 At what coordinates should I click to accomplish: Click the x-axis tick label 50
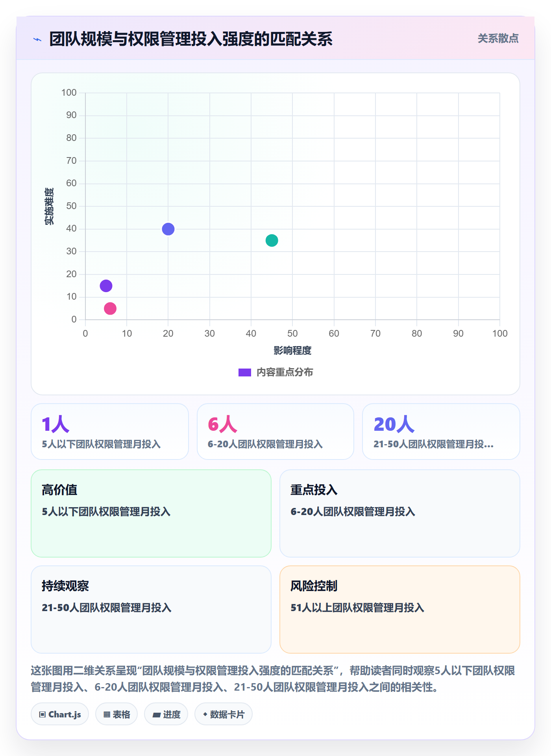(292, 334)
